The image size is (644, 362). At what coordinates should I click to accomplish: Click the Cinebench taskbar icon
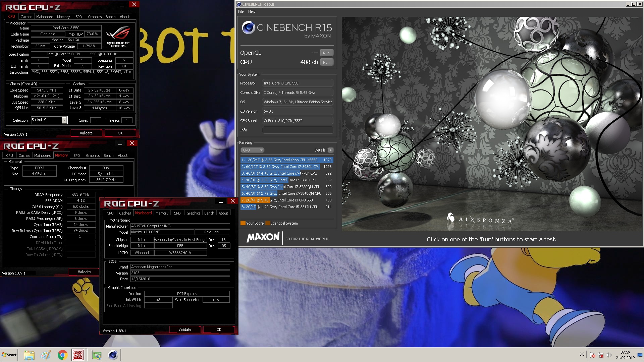tap(113, 355)
